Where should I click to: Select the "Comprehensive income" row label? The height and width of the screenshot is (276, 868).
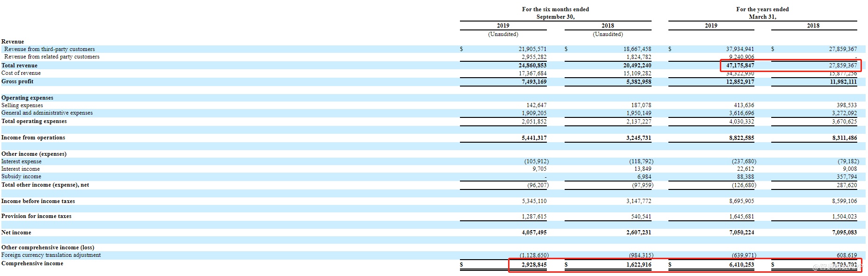(32, 263)
